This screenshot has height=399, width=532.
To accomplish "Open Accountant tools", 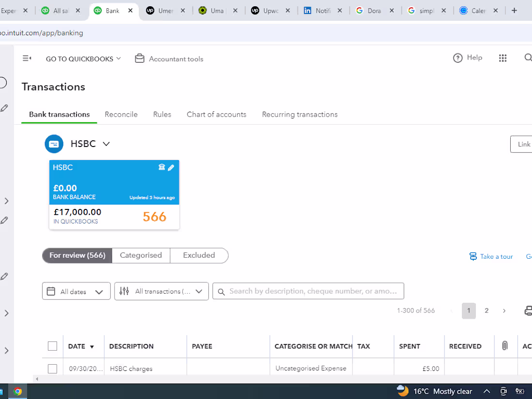I will click(169, 59).
